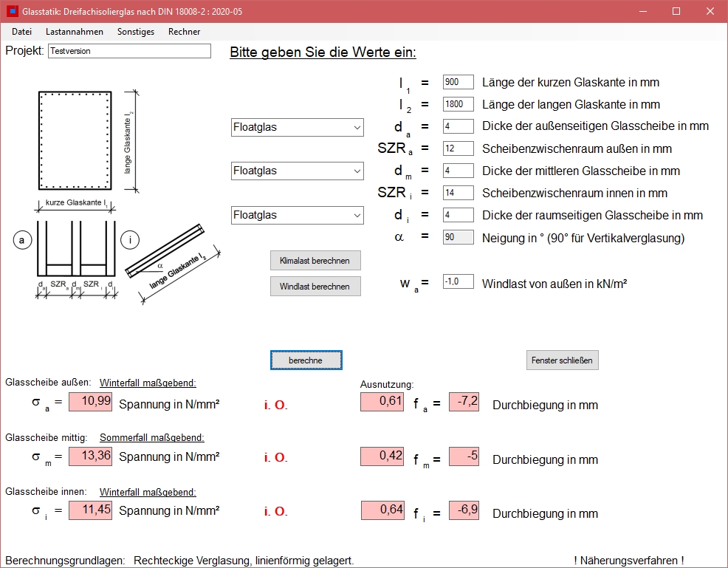Click the 'Glasscheibe mittig:' label
728x568 pixels.
tap(47, 437)
